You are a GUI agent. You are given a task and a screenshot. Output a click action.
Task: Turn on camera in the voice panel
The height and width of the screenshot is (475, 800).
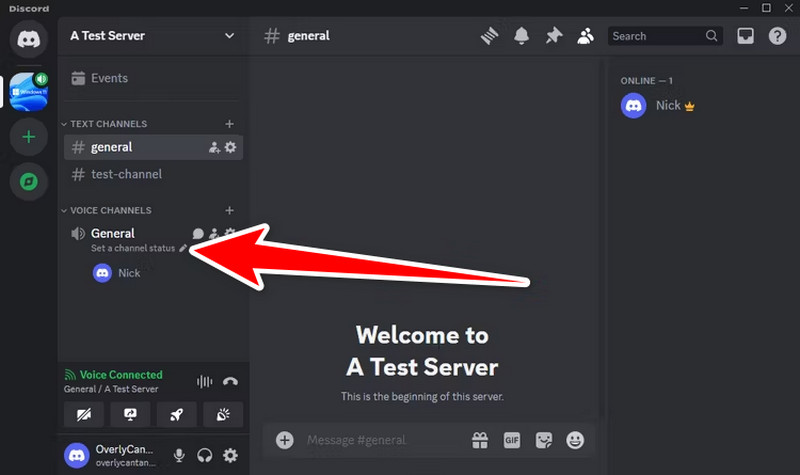(x=84, y=414)
